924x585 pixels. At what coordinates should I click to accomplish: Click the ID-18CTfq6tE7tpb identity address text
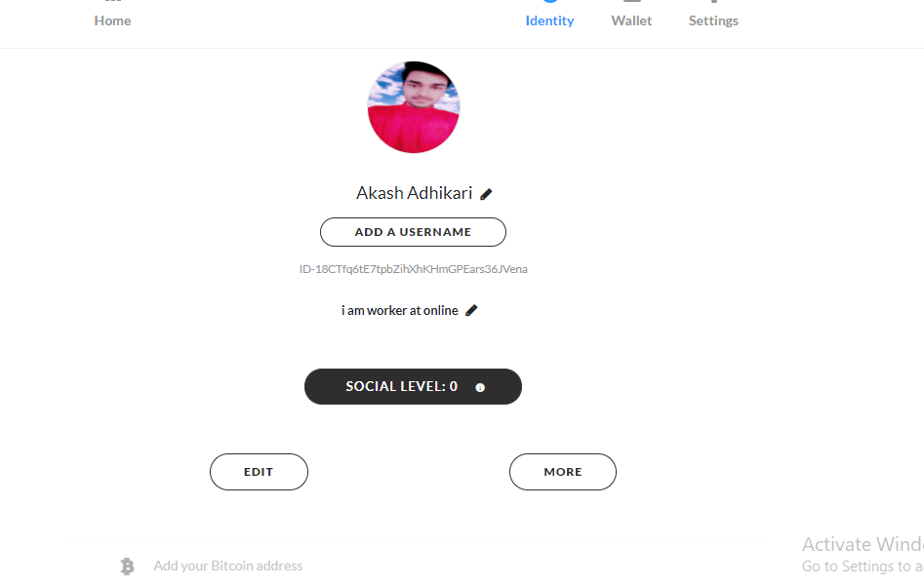click(x=413, y=269)
